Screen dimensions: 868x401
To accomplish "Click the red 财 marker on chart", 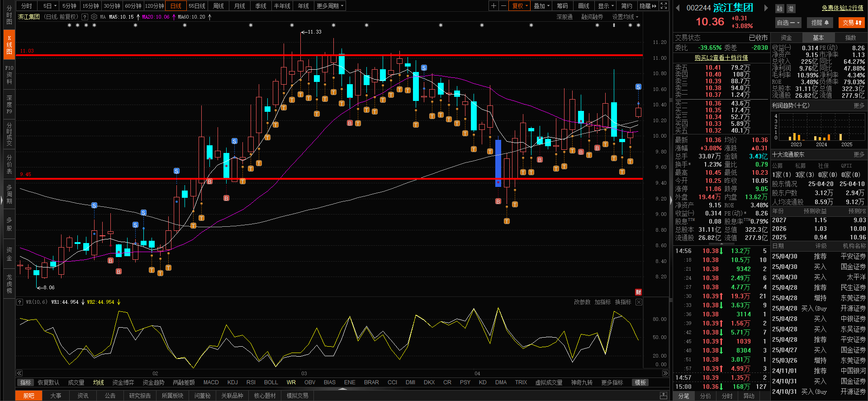I will click(x=638, y=292).
